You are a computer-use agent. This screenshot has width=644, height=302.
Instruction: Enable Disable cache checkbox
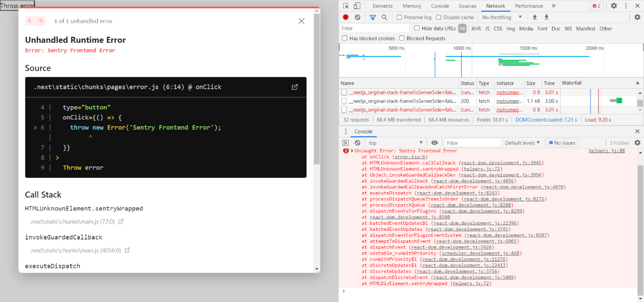pos(438,17)
